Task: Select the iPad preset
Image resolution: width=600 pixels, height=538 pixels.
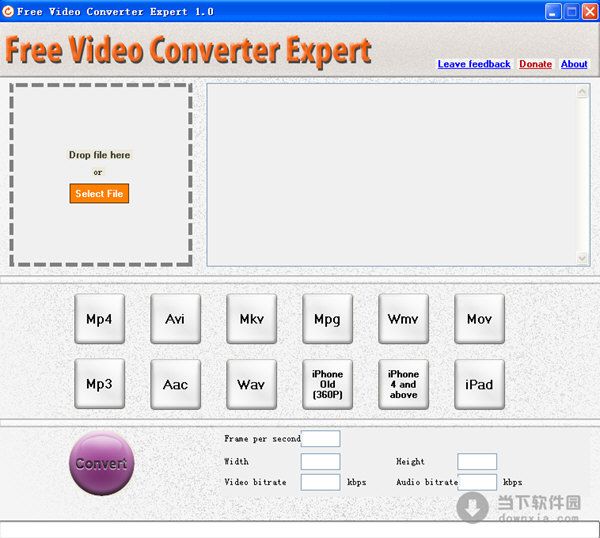Action: click(x=479, y=384)
